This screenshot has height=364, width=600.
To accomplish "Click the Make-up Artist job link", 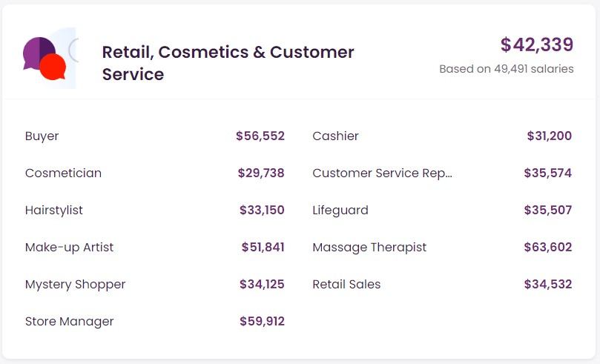I will [69, 247].
